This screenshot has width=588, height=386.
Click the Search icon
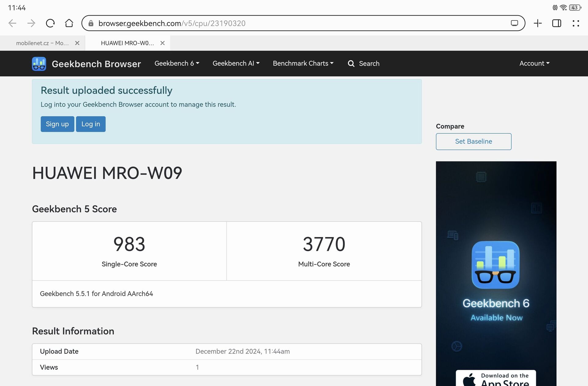click(352, 64)
